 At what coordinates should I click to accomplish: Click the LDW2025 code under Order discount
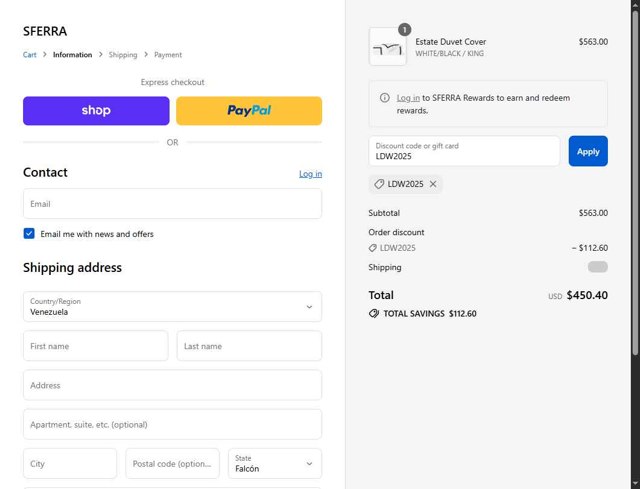pyautogui.click(x=398, y=248)
